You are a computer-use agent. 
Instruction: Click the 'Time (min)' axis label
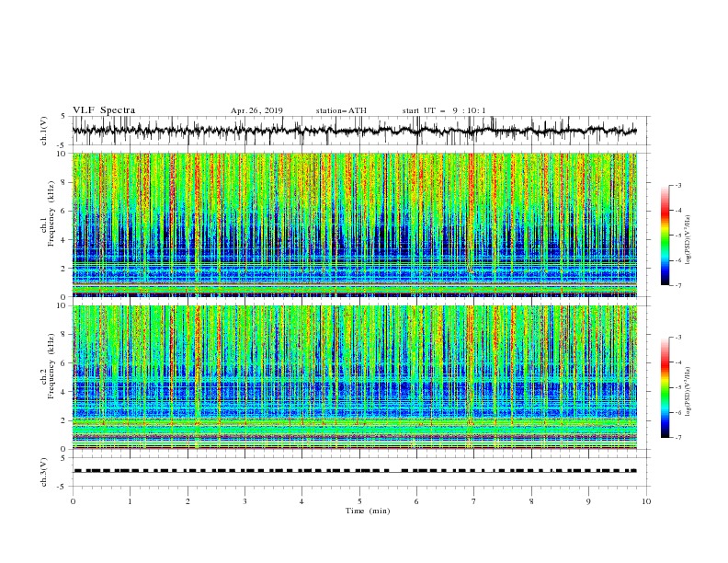[x=368, y=511]
